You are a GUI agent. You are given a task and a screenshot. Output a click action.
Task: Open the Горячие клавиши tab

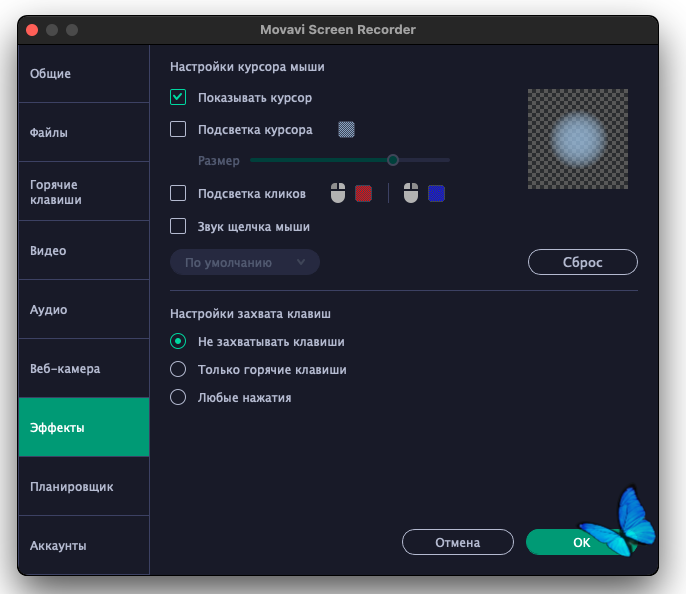84,192
